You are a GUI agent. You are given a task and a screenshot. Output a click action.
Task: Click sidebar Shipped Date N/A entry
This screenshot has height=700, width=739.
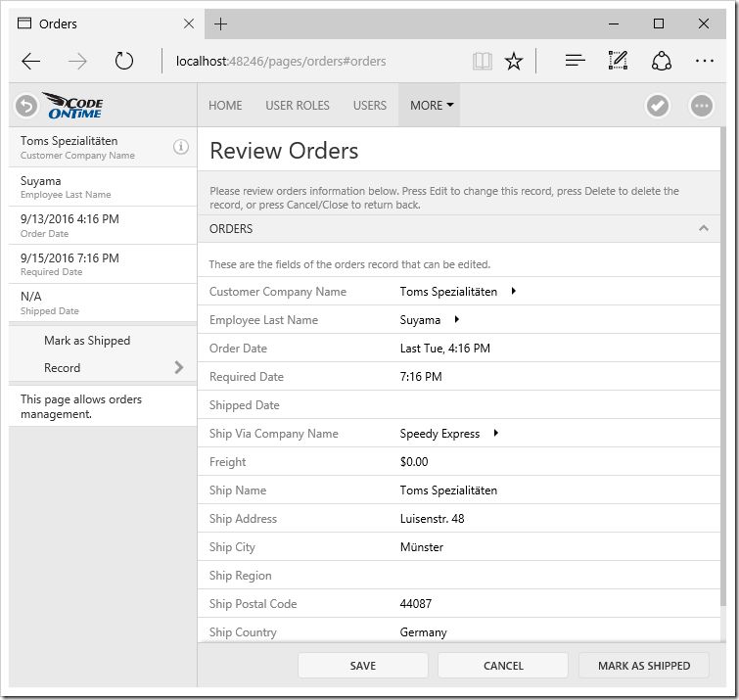point(103,303)
